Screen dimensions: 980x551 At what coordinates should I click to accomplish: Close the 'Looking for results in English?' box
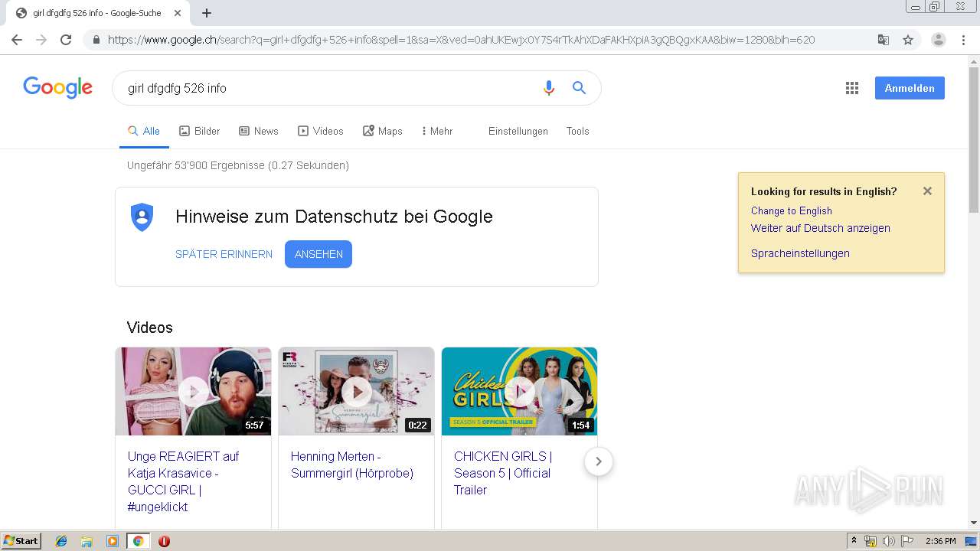(927, 191)
